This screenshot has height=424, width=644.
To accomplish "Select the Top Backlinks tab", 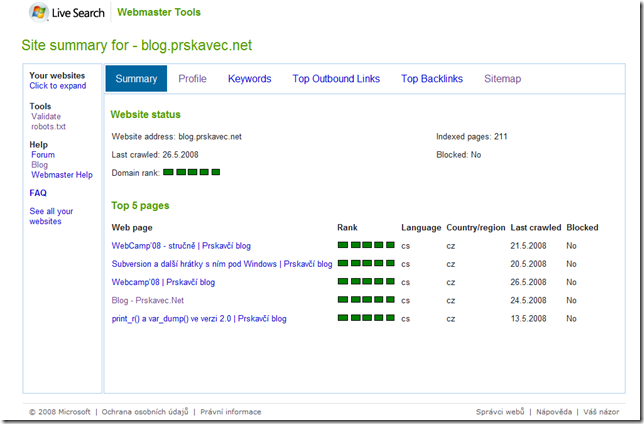I will tap(432, 78).
